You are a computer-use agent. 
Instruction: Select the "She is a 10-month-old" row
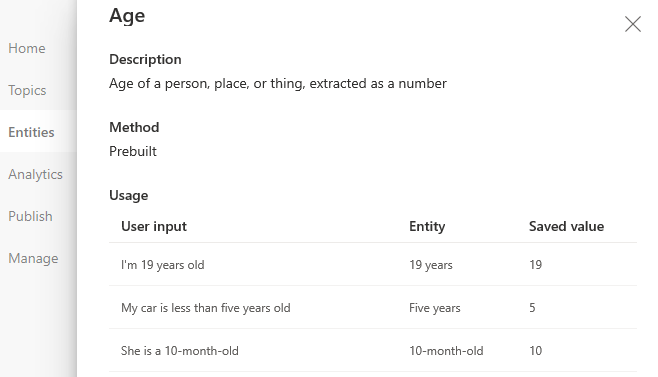[x=373, y=350]
